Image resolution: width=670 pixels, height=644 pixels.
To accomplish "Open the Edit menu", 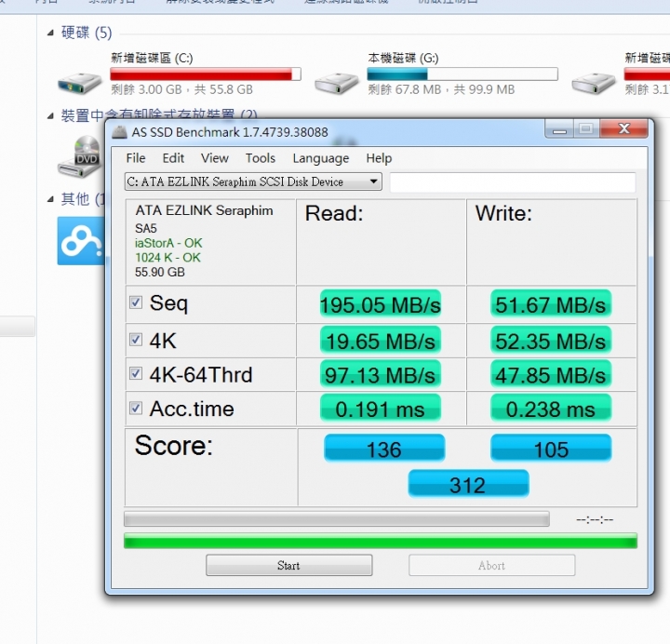I will pyautogui.click(x=173, y=158).
